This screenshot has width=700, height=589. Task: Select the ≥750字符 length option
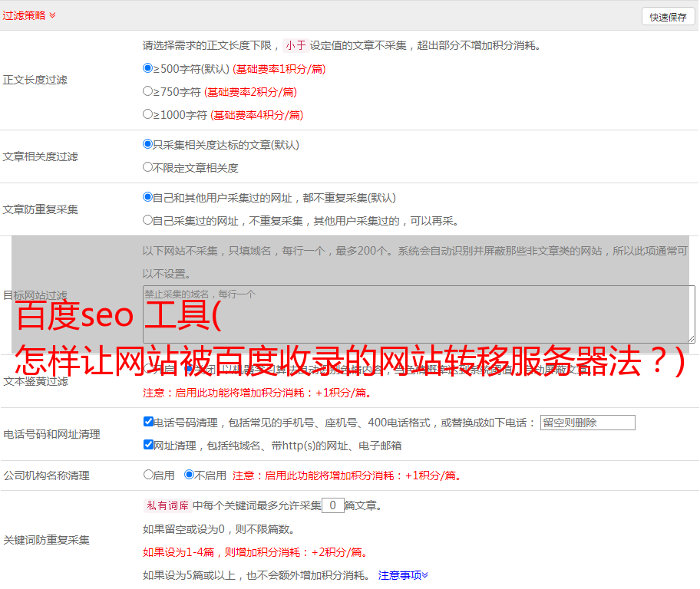pos(148,91)
